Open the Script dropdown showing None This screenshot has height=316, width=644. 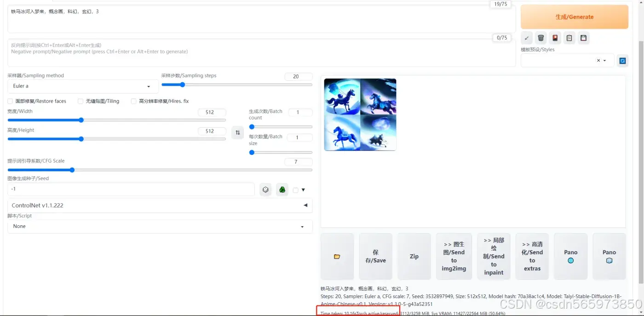click(x=160, y=226)
